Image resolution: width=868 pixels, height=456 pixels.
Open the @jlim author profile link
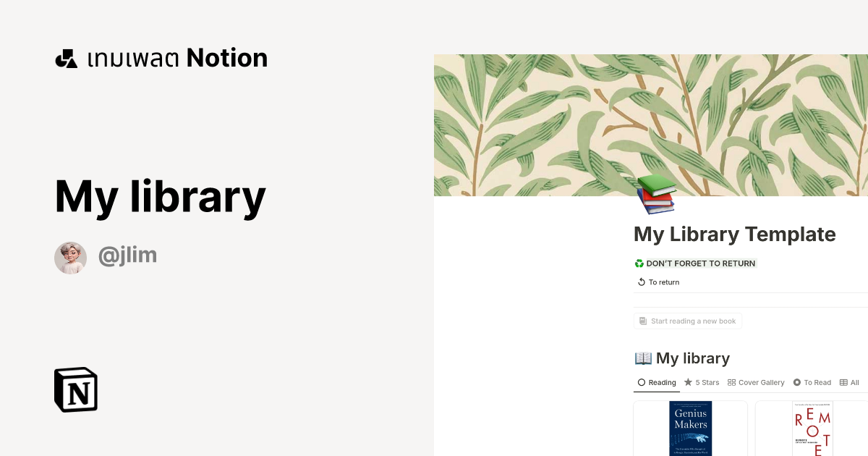[x=128, y=254]
